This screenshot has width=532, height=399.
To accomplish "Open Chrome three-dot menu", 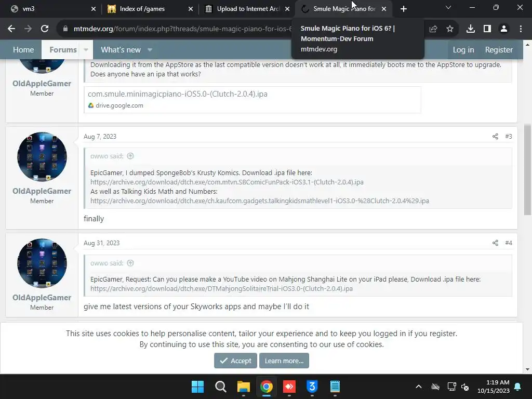I will coord(521,29).
